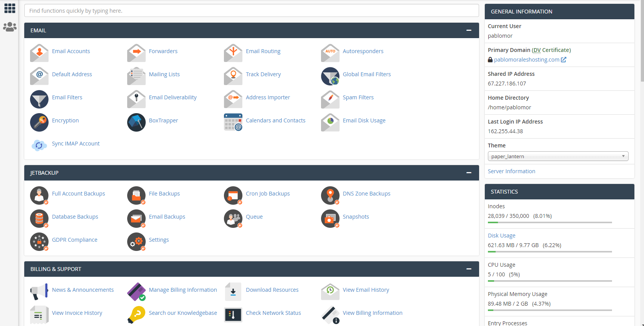644x326 pixels.
Task: Collapse the BILLING & SUPPORT section
Action: pos(469,269)
